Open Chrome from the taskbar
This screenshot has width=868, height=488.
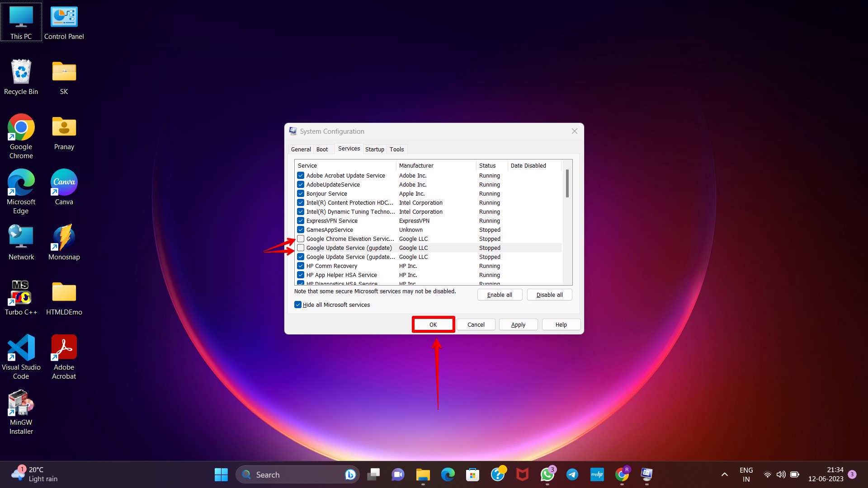pos(622,474)
